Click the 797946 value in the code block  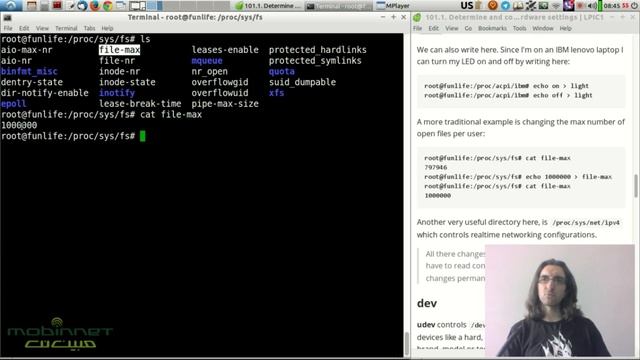(436, 167)
